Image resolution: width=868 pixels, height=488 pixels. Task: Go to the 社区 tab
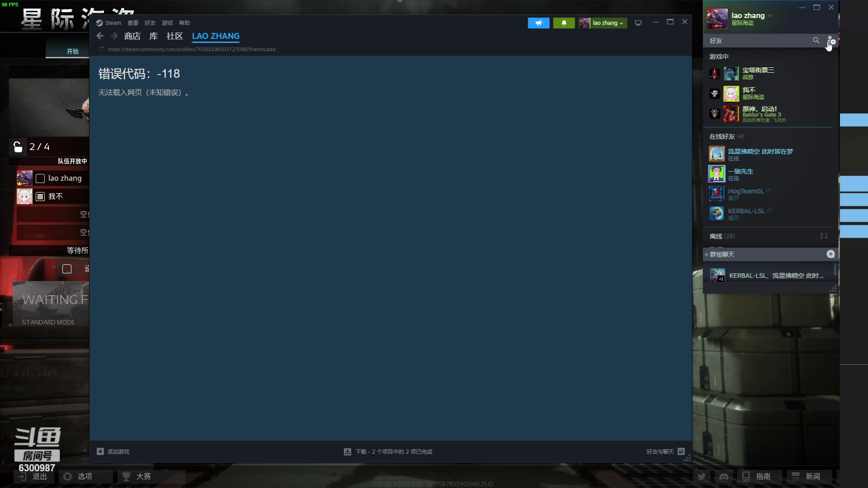(175, 36)
